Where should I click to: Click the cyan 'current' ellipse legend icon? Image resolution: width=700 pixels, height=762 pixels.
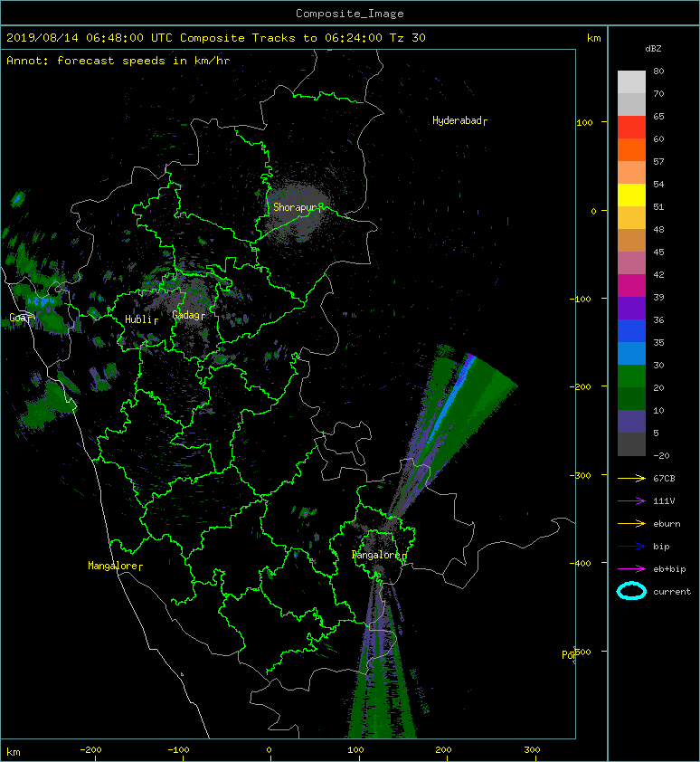[x=631, y=592]
